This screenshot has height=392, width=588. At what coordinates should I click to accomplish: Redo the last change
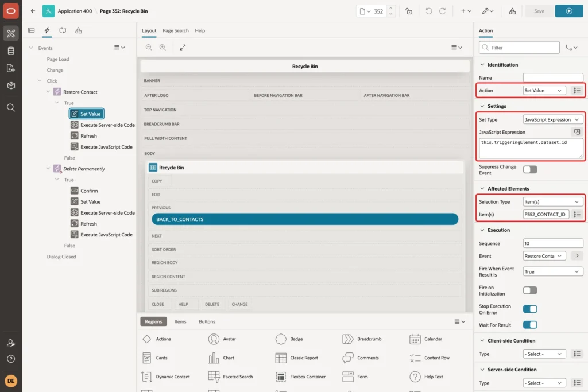tap(443, 11)
